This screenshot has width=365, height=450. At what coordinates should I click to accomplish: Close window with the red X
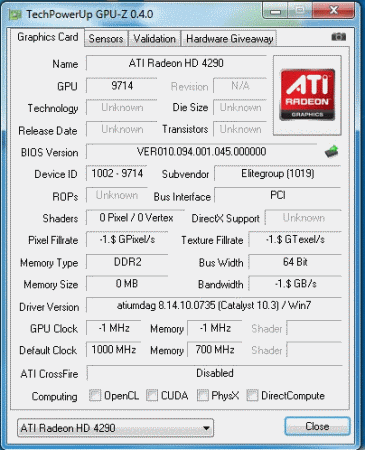(333, 11)
